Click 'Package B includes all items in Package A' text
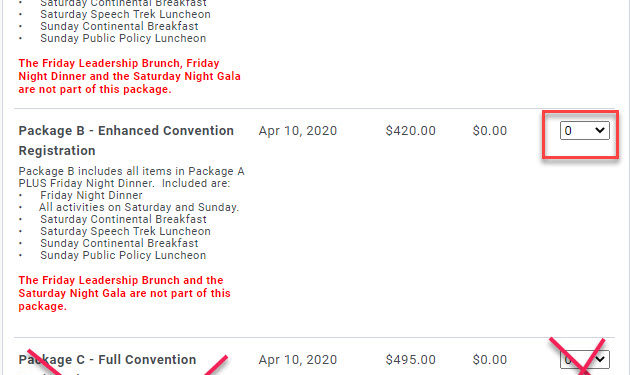The height and width of the screenshot is (375, 630). (131, 171)
